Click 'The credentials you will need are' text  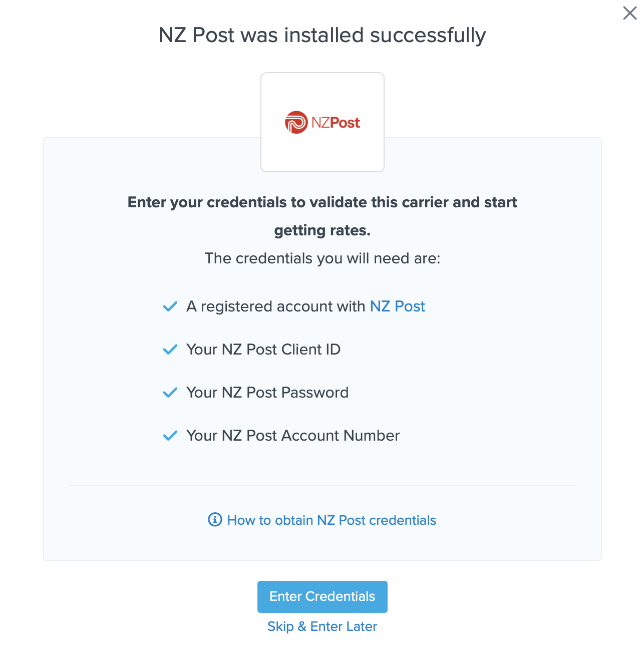(322, 258)
